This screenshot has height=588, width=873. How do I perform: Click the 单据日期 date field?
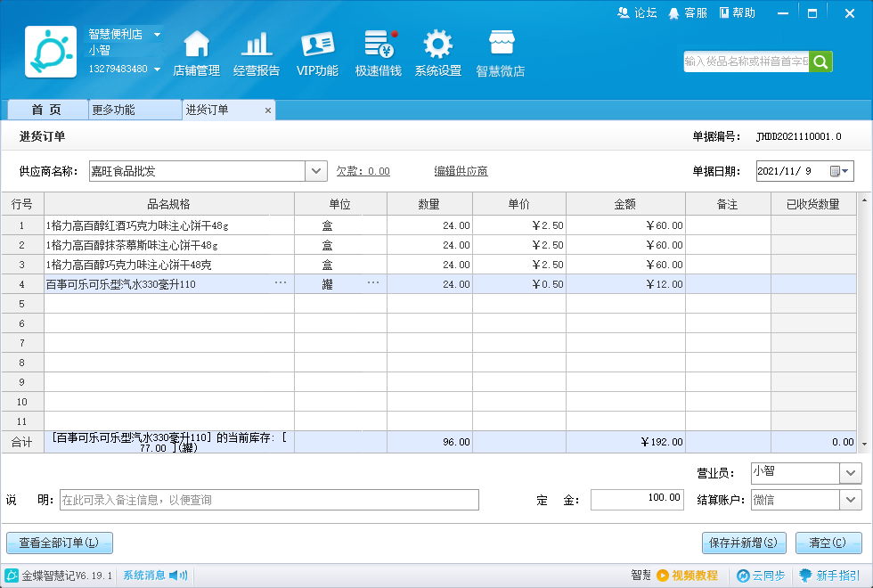tap(804, 171)
